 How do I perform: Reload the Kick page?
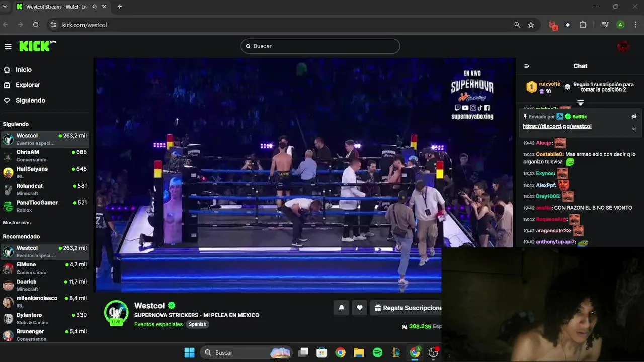click(x=36, y=25)
